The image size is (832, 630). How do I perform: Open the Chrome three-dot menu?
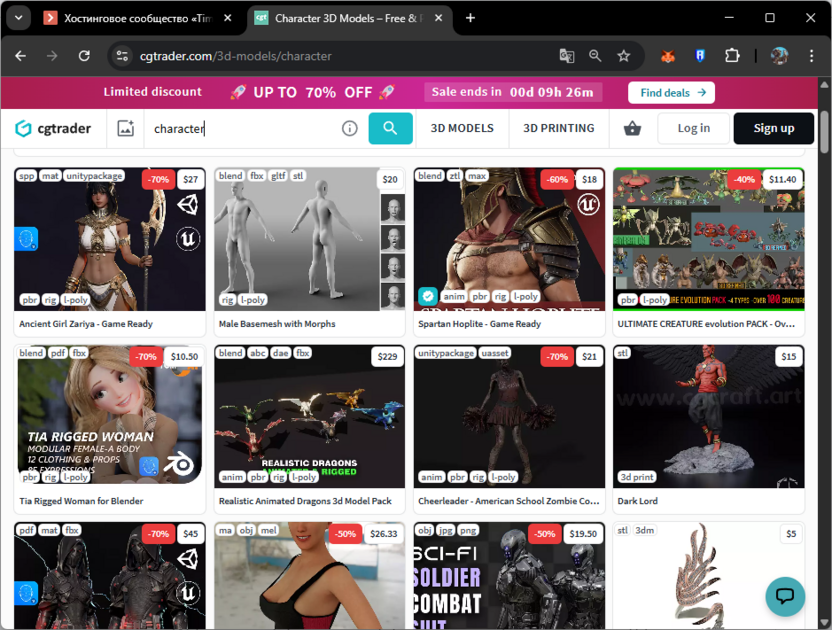pos(811,56)
